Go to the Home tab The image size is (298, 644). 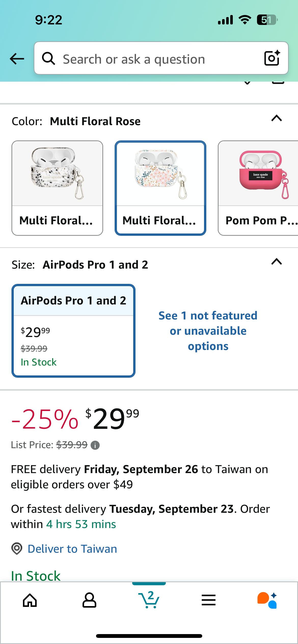click(30, 600)
